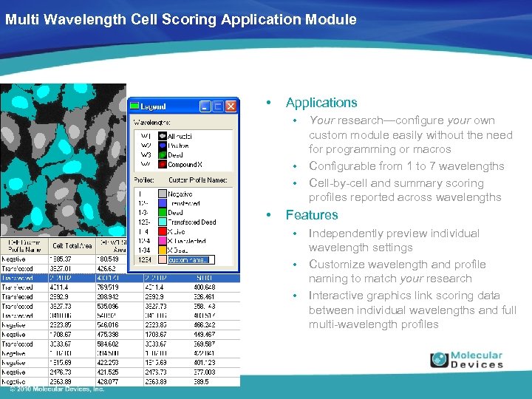Viewport: 532px width, 399px height.
Task: Click table cell 400.648
Action: pos(205,287)
